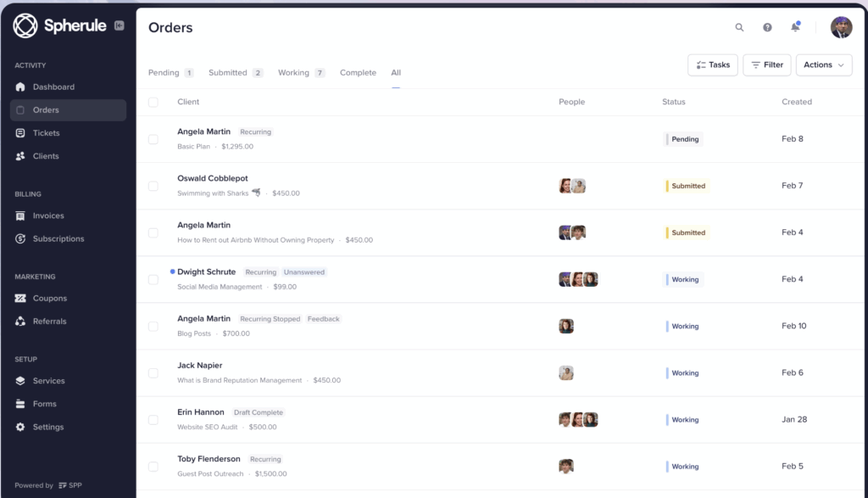Click the Tickets sidebar icon

(x=20, y=133)
